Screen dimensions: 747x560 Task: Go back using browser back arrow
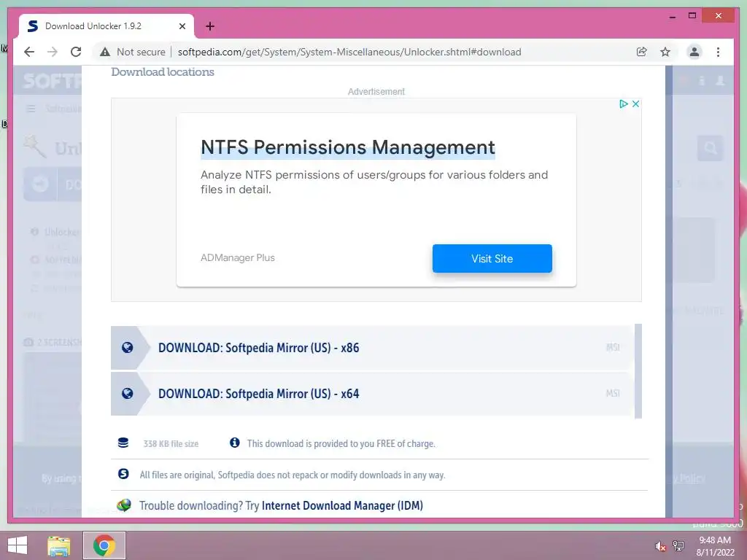point(29,52)
